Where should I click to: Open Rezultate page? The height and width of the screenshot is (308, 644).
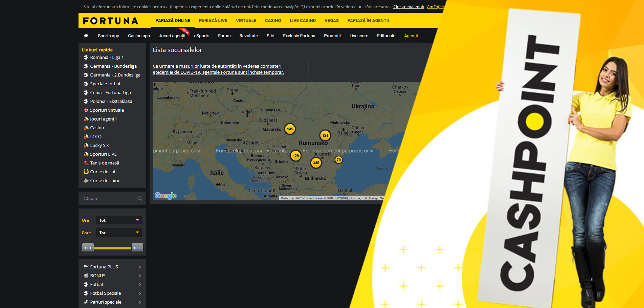(249, 36)
